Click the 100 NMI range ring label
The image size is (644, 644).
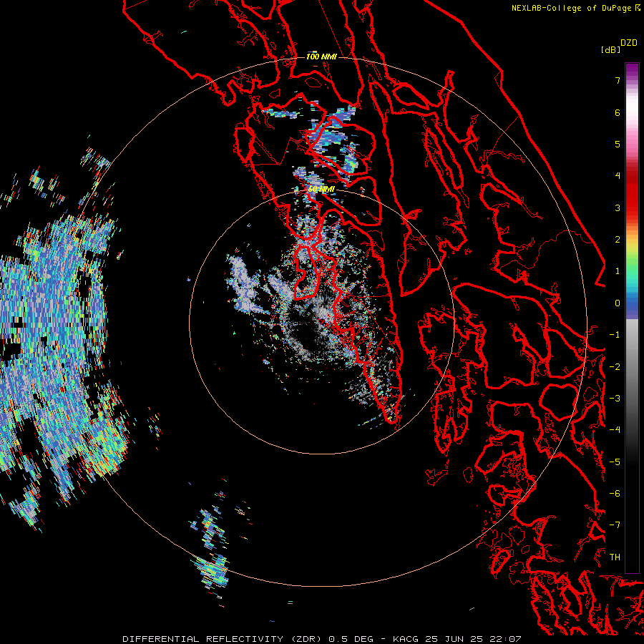coord(321,57)
